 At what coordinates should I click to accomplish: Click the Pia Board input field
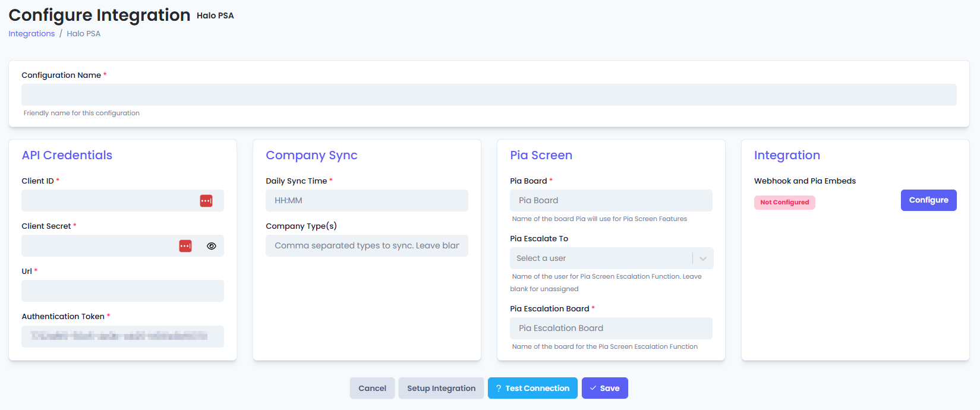tap(611, 201)
